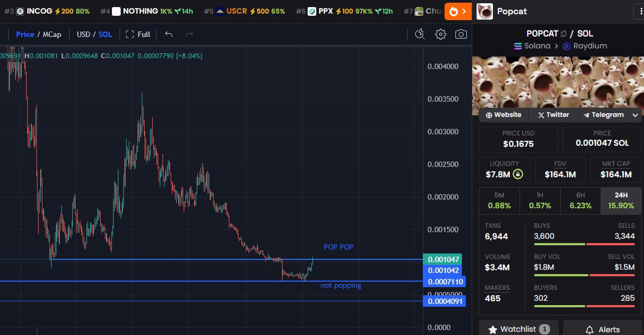Click the 0.0007110 line price label
Image resolution: width=644 pixels, height=335 pixels.
[445, 282]
